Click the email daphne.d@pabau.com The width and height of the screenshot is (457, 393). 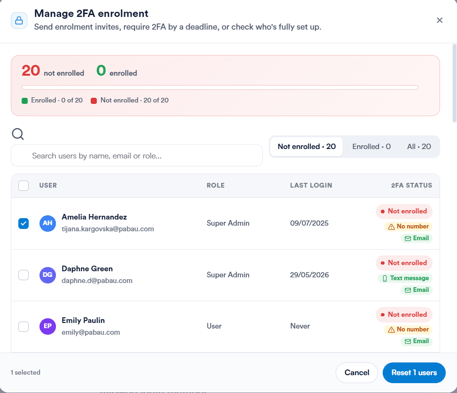(x=97, y=281)
